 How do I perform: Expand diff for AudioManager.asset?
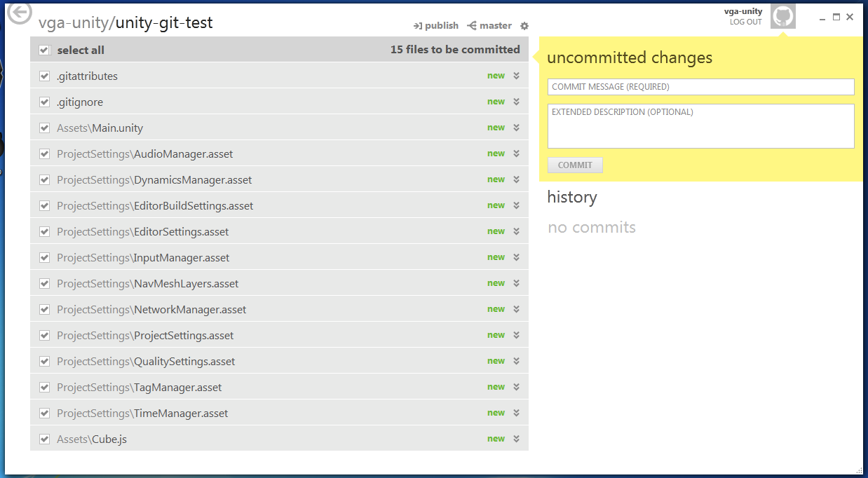pos(516,153)
